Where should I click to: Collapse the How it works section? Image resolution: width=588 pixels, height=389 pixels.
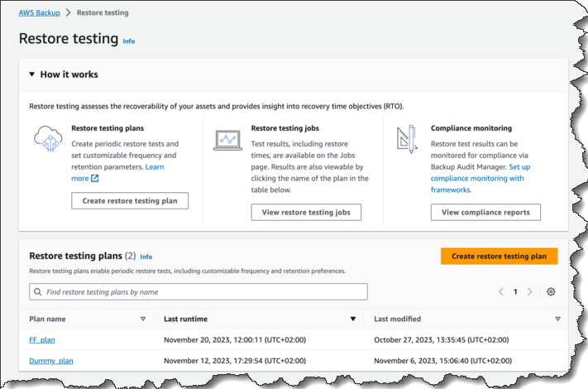point(32,74)
